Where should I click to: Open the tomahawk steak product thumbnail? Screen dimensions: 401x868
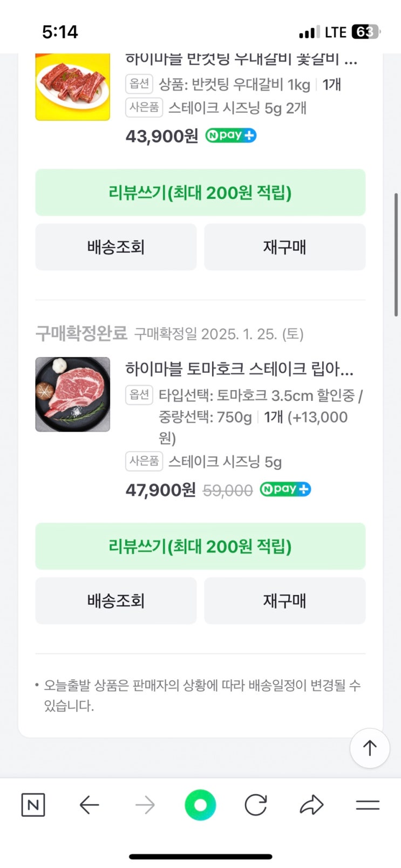point(73,394)
